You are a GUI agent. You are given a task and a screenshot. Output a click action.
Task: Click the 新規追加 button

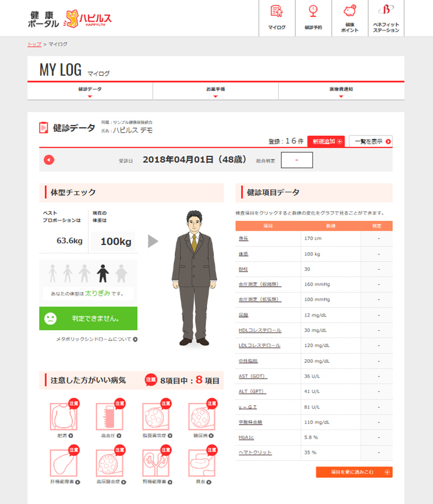point(327,142)
